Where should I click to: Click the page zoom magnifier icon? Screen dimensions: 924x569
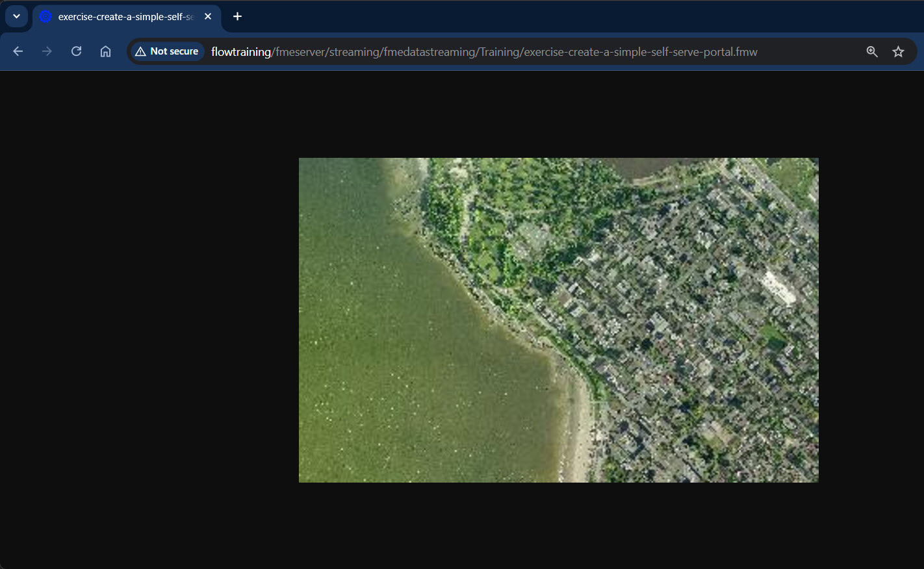coord(872,51)
